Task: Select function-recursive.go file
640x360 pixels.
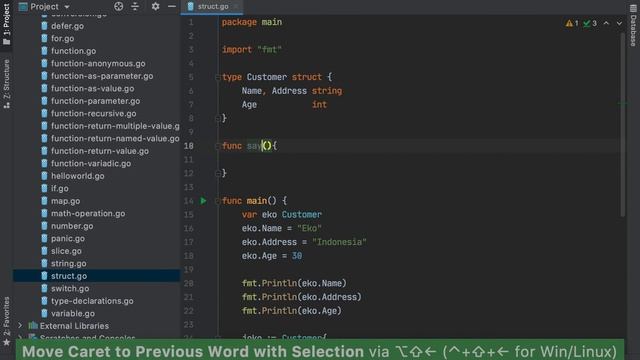Action: pyautogui.click(x=93, y=113)
